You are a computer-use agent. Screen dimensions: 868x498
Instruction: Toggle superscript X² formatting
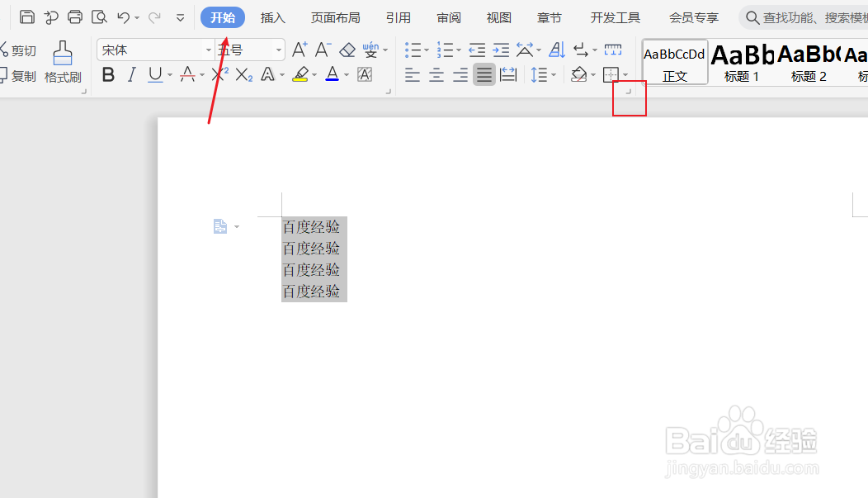(x=219, y=74)
